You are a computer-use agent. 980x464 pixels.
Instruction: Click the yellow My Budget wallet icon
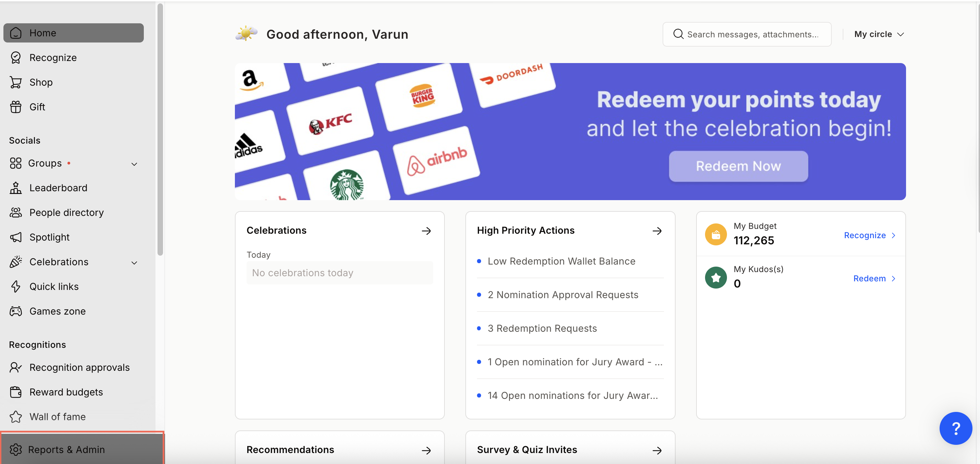click(x=716, y=234)
